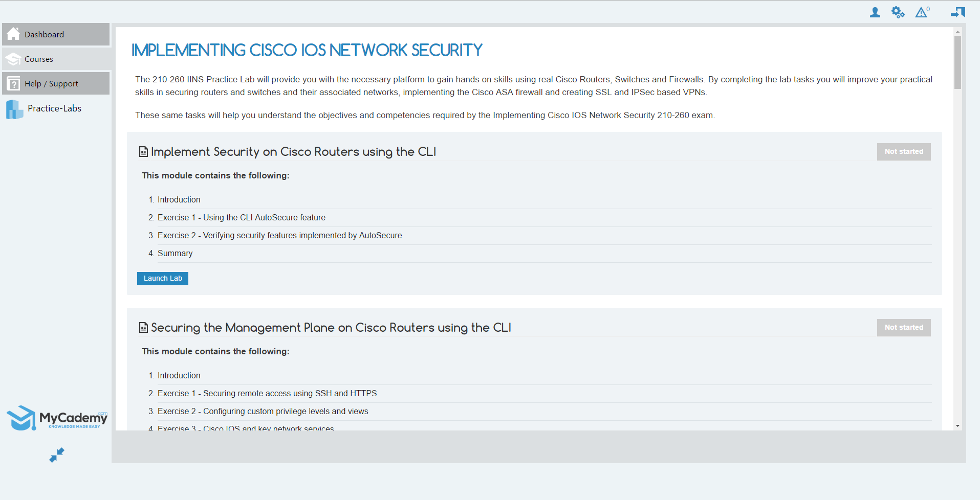Select the Practice-Labs building icon
The image size is (980, 500).
14,108
